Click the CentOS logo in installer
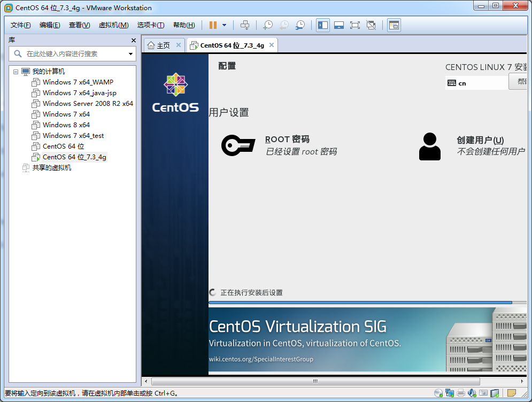532x402 pixels. (175, 92)
